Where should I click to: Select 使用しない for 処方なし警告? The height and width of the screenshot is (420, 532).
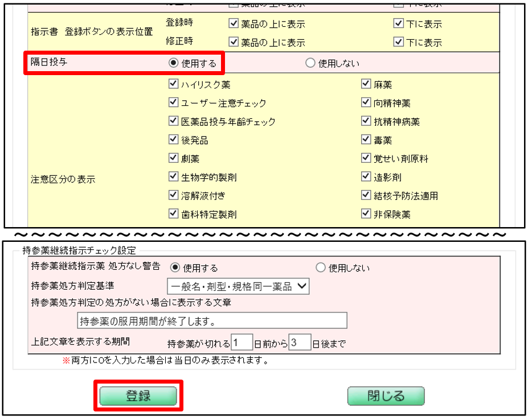[x=320, y=267]
